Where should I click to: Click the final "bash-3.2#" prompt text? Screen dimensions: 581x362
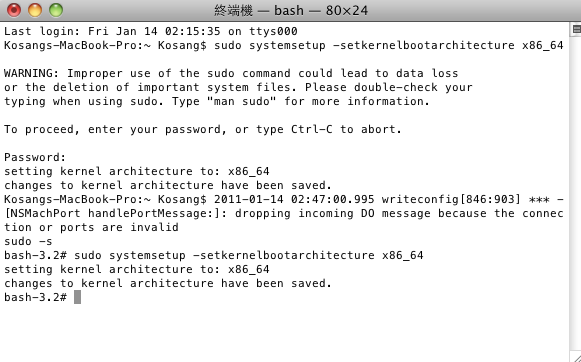click(35, 297)
